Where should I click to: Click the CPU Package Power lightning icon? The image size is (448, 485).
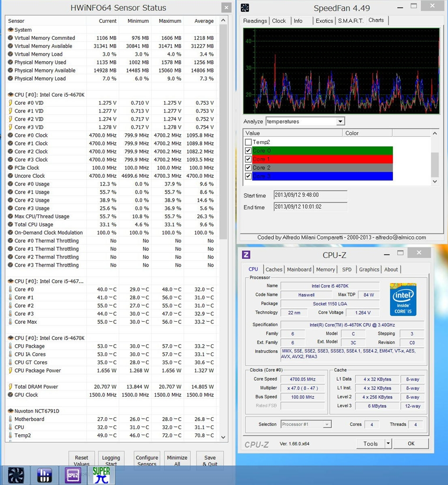pos(10,370)
